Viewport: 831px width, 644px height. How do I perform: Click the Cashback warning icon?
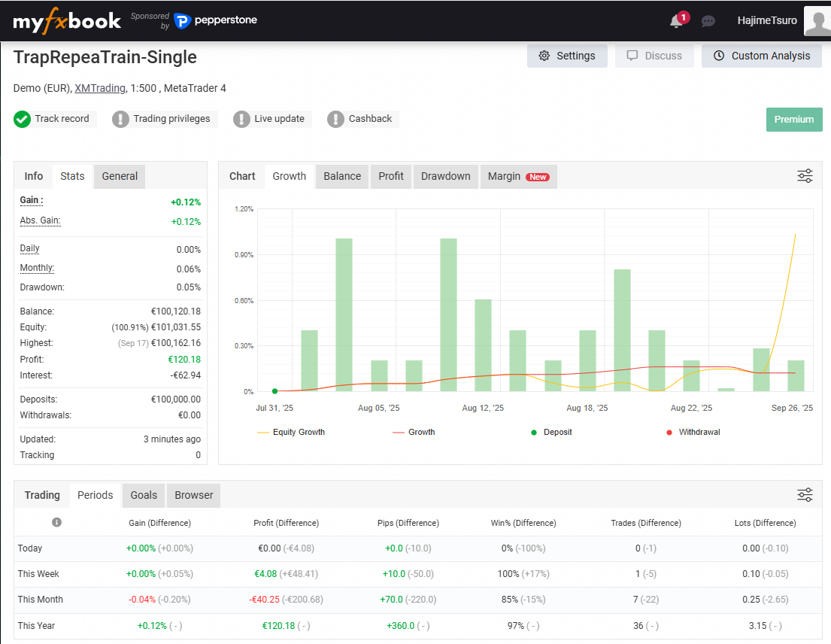coord(335,120)
